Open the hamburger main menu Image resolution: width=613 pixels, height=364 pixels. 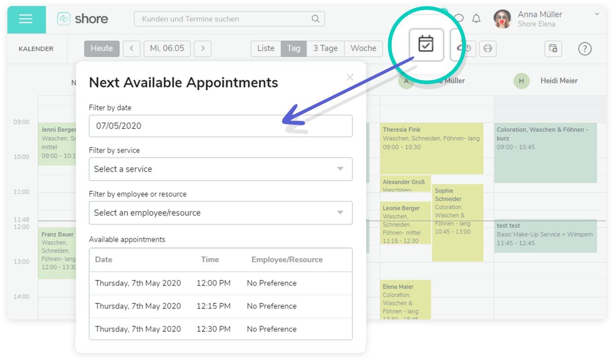click(26, 19)
